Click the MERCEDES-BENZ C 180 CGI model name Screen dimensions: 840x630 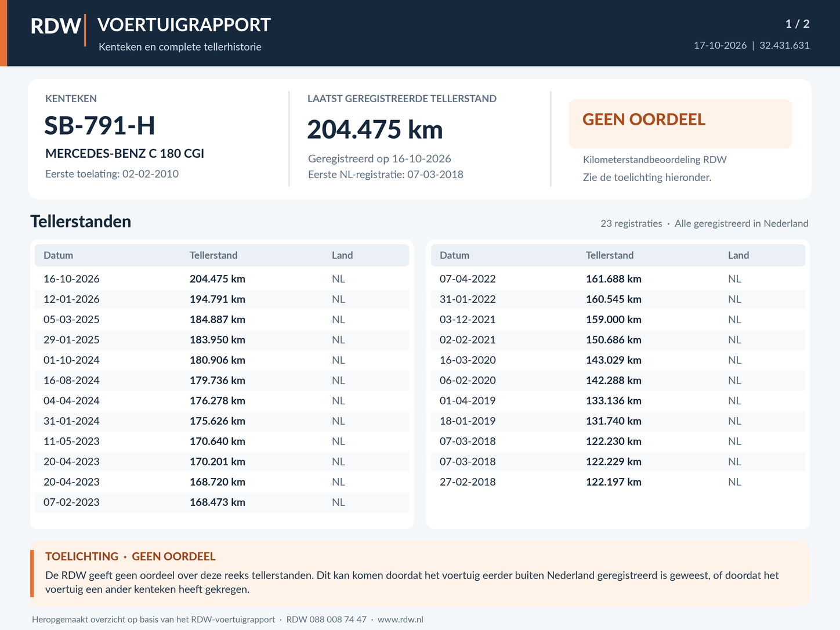tap(125, 154)
